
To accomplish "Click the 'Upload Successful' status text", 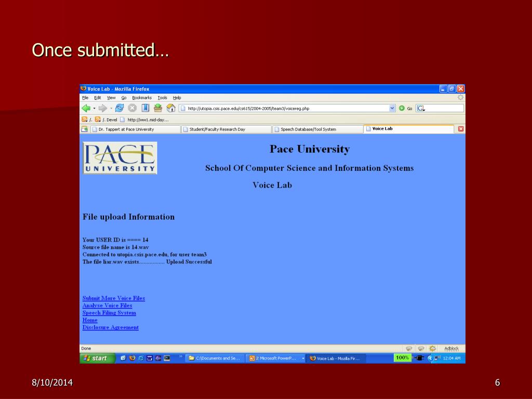I will pos(189,262).
